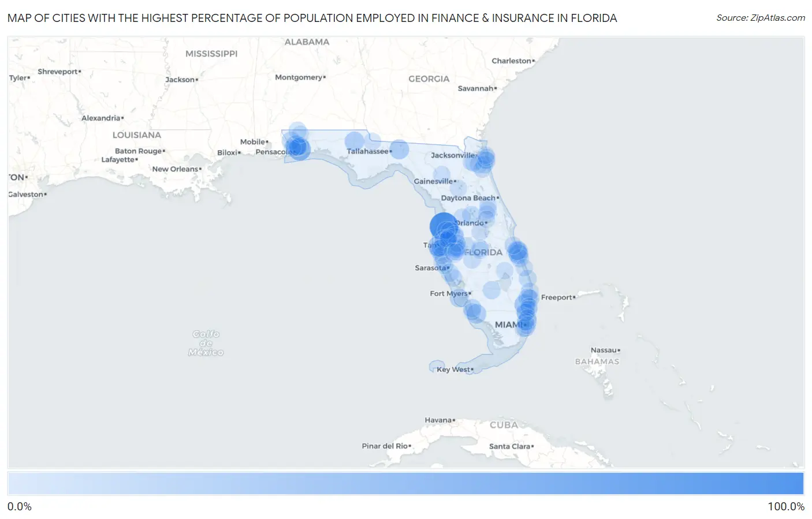Image resolution: width=812 pixels, height=519 pixels.
Task: Select the Mobile city label
Action: [253, 142]
